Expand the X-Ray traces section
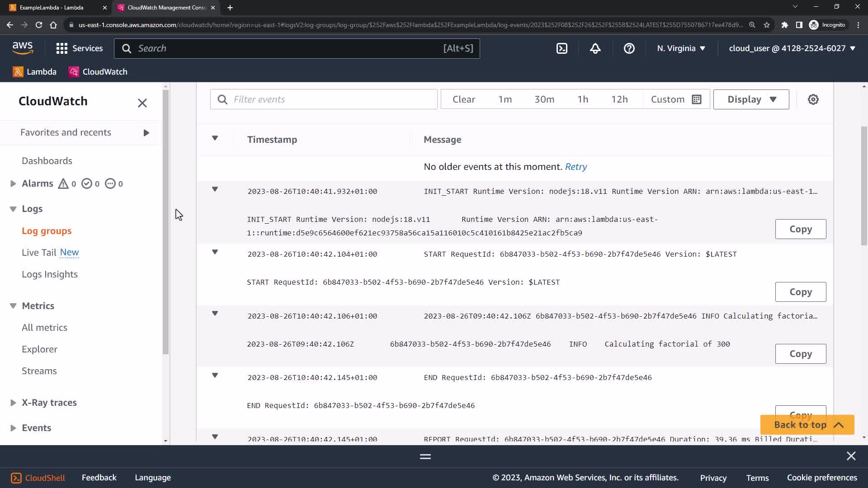868x488 pixels. [13, 403]
